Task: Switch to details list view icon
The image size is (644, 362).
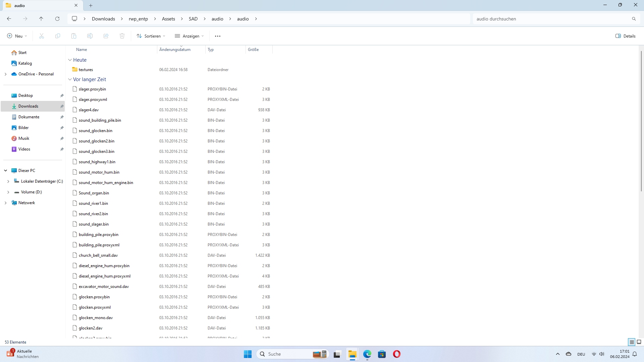Action: point(632,342)
